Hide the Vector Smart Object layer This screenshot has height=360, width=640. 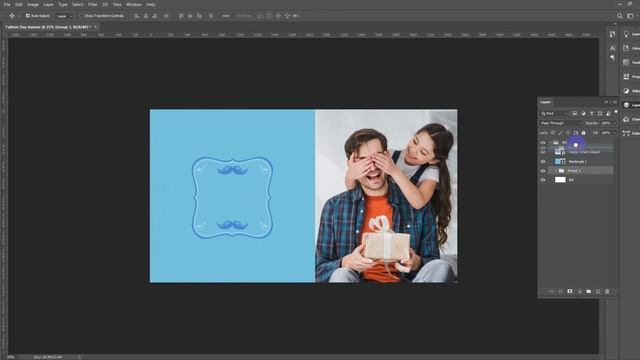click(x=543, y=152)
